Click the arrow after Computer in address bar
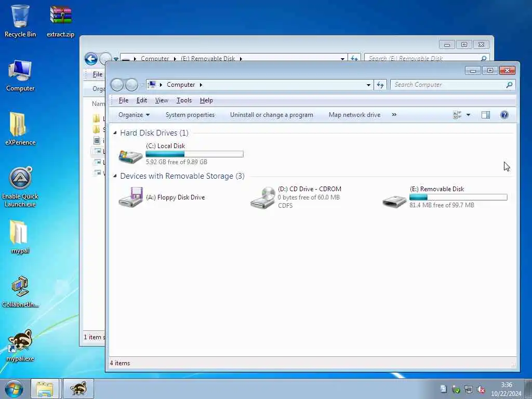This screenshot has height=399, width=532. point(201,85)
